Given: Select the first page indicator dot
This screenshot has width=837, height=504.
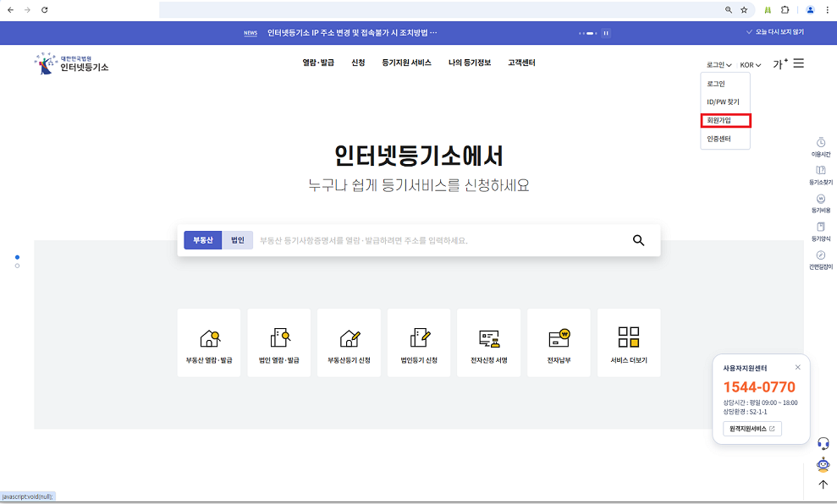Looking at the screenshot, I should (x=17, y=257).
